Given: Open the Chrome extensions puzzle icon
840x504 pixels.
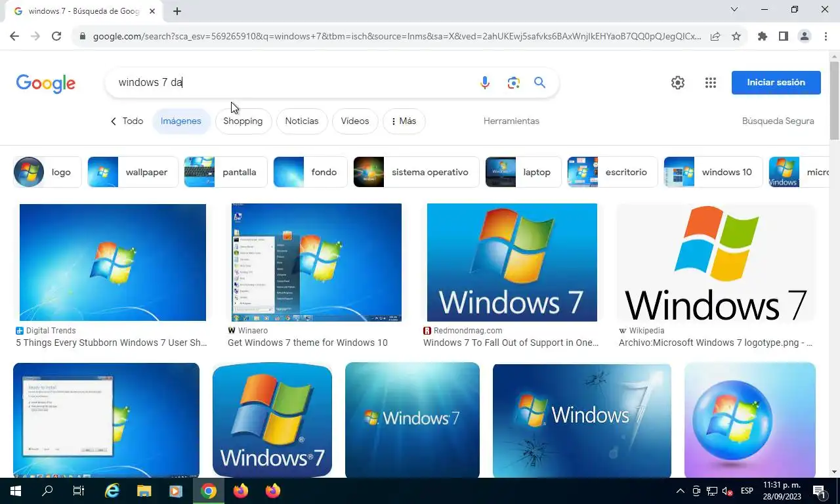Looking at the screenshot, I should [x=763, y=36].
